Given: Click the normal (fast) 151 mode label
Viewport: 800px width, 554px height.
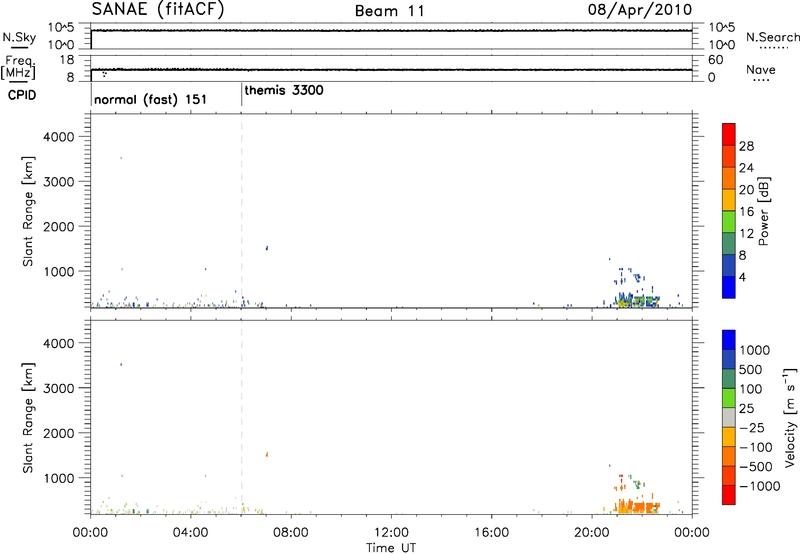Looking at the screenshot, I should tap(151, 99).
